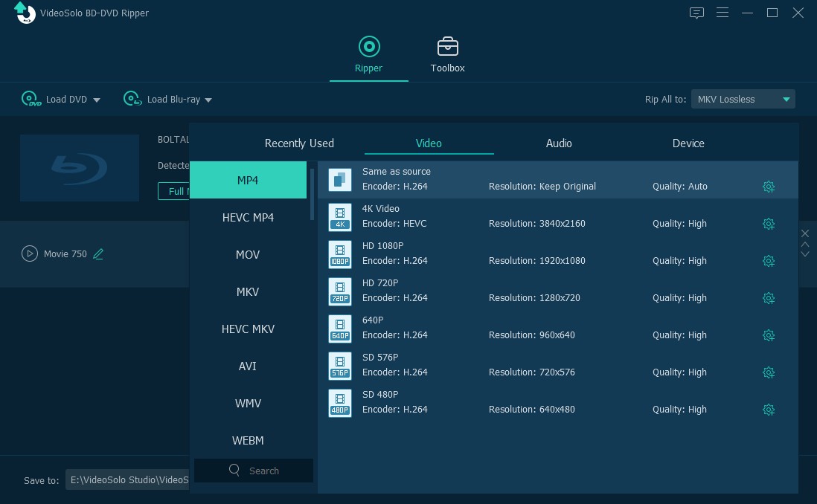The height and width of the screenshot is (504, 817).
Task: Open the Rip All to format dropdown
Action: click(742, 98)
